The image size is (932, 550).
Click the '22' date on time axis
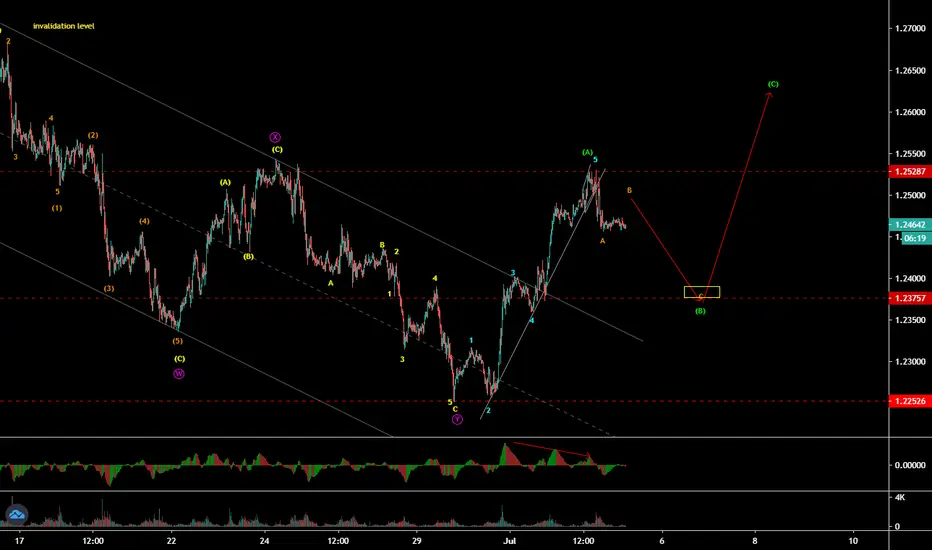coord(171,540)
